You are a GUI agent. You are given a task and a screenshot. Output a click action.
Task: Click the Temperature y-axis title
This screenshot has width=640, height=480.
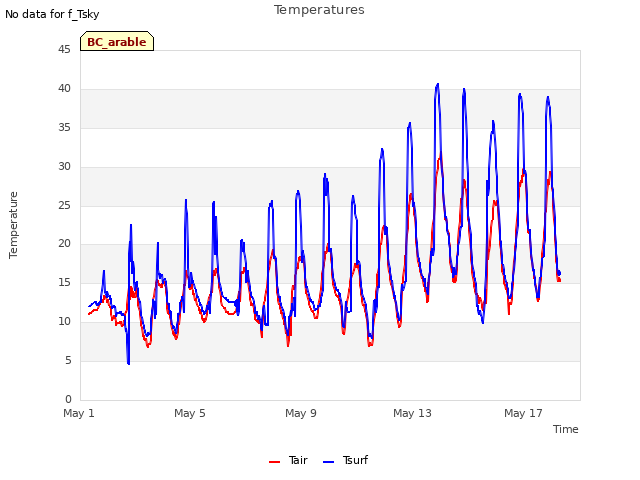pos(13,225)
